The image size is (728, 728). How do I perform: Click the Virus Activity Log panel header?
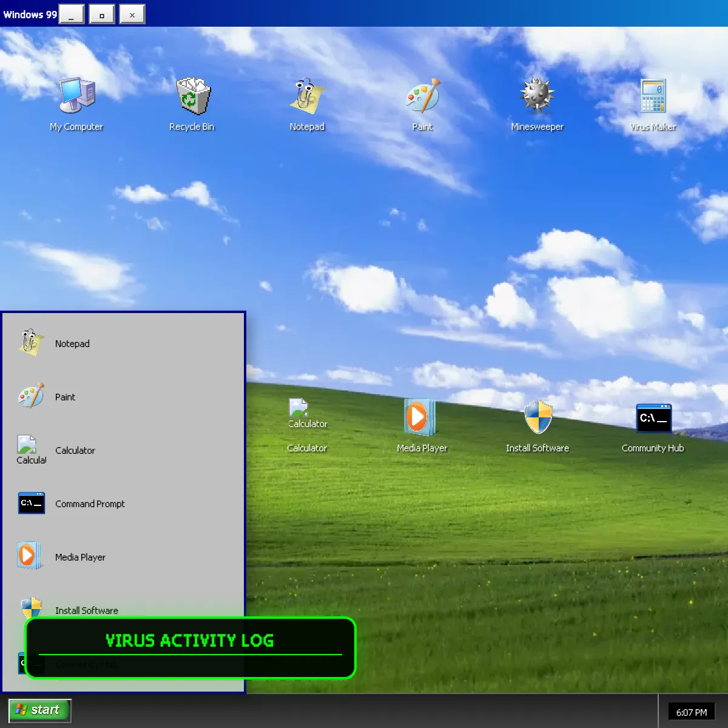click(x=190, y=641)
